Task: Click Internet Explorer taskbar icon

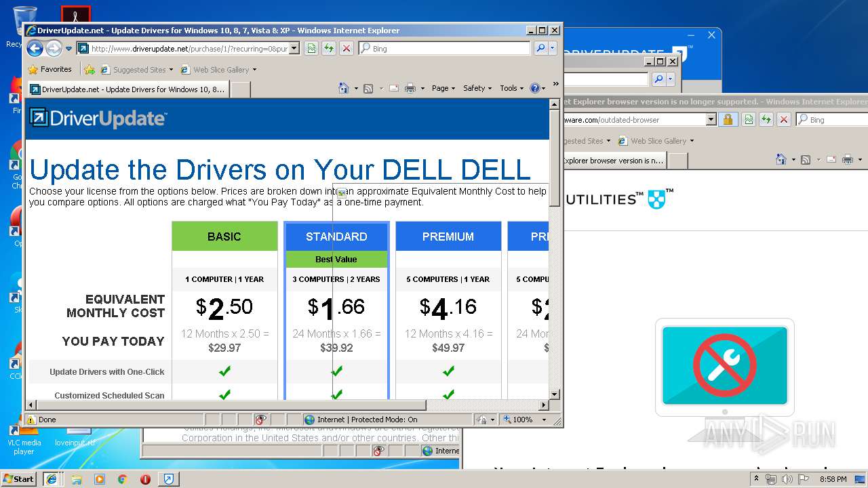Action: click(52, 479)
